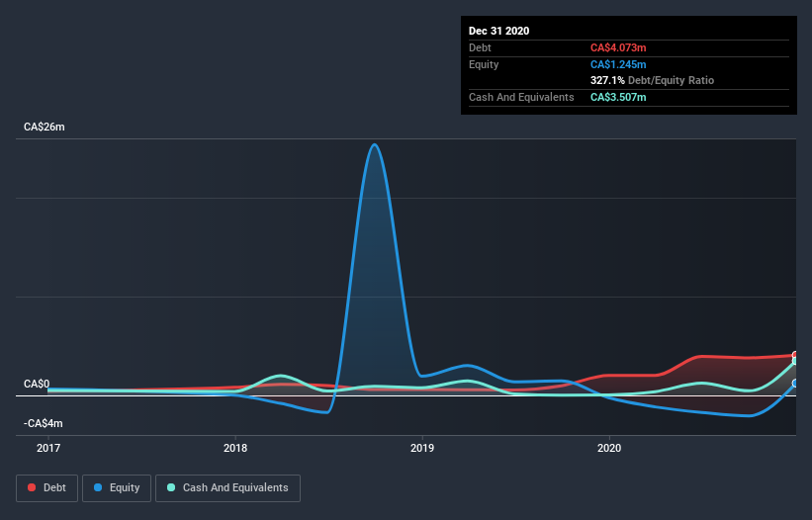This screenshot has height=520, width=812.
Task: Click the Equity line peak in late 2018
Action: (x=375, y=145)
